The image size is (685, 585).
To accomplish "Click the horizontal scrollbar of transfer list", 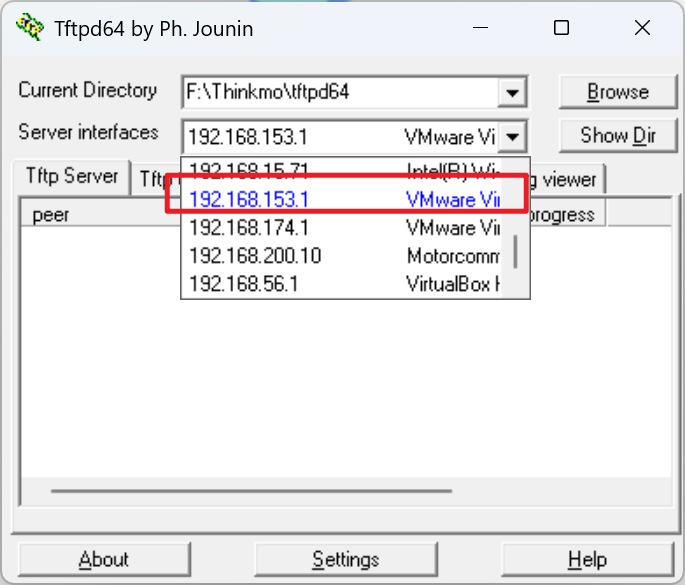I will 251,491.
